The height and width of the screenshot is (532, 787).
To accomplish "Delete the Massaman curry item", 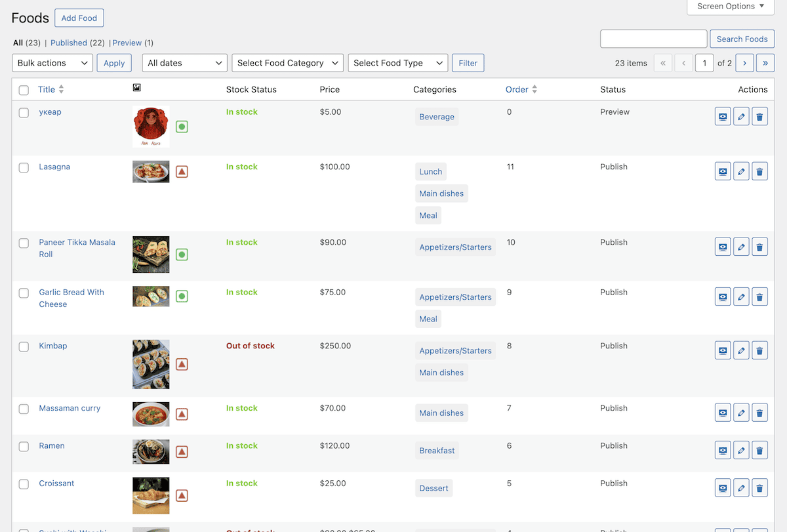I will (759, 414).
